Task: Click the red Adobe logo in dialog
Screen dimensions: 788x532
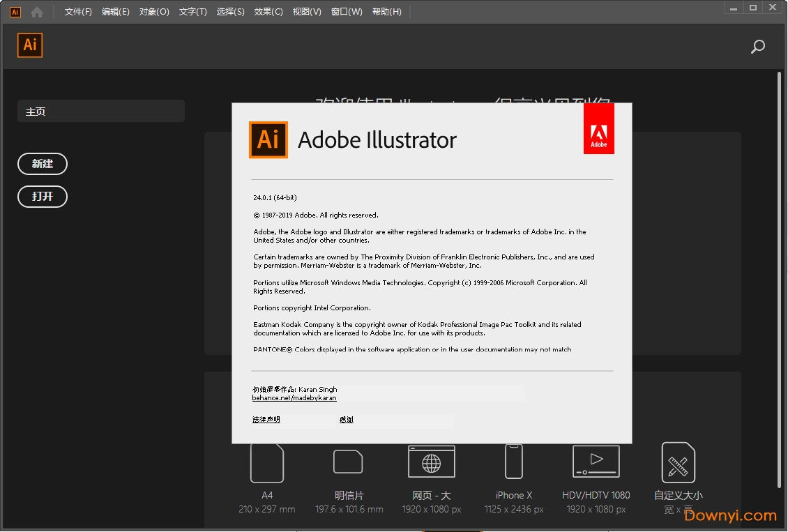Action: click(598, 129)
